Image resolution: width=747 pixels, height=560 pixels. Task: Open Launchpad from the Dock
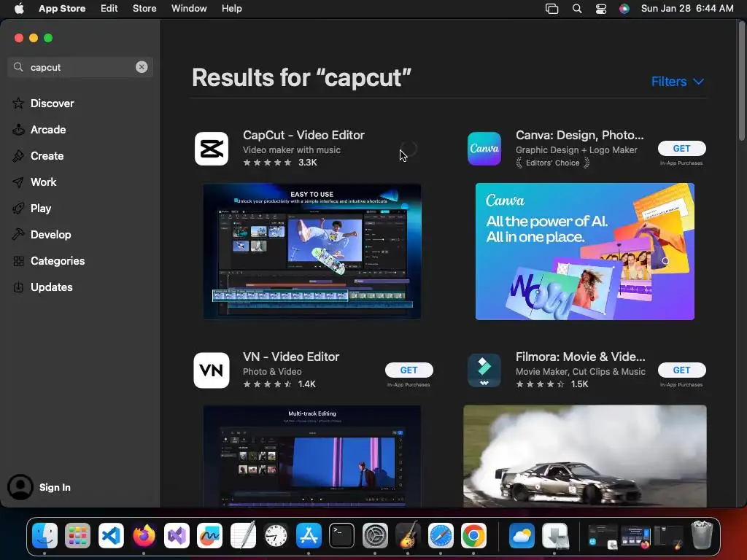click(77, 535)
